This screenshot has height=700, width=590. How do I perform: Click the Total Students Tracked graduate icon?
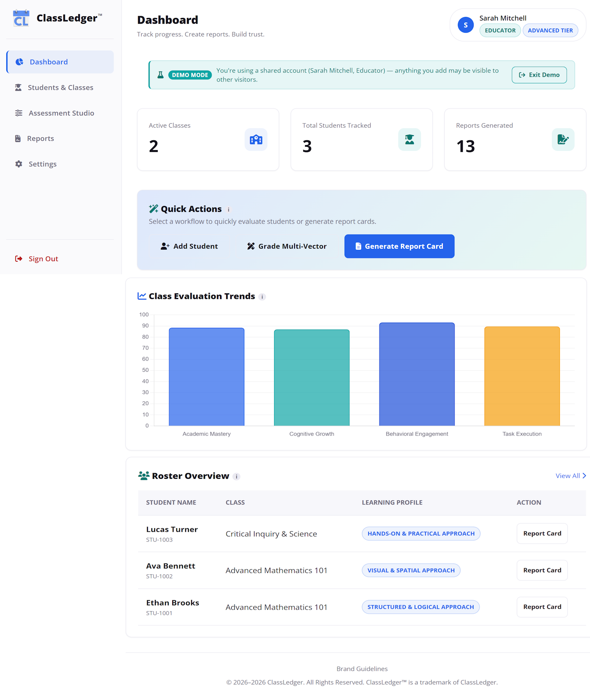pos(409,140)
